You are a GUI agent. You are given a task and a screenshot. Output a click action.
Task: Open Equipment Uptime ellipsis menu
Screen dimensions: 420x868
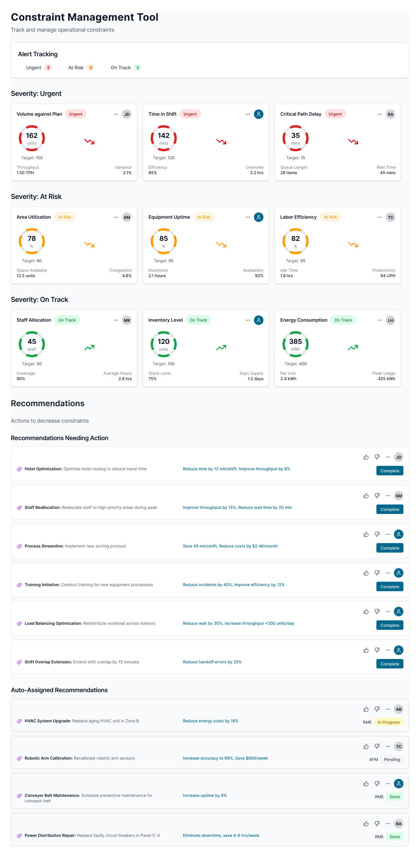pos(248,217)
